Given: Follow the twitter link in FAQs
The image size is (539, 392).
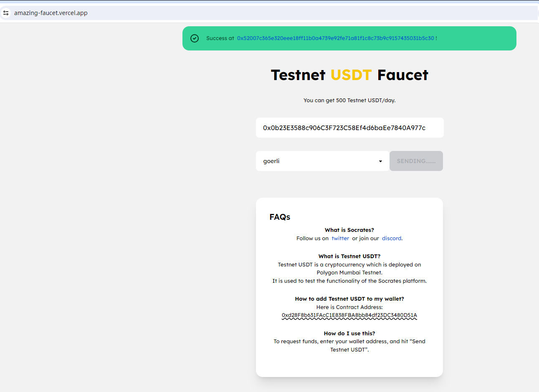Looking at the screenshot, I should (x=340, y=239).
